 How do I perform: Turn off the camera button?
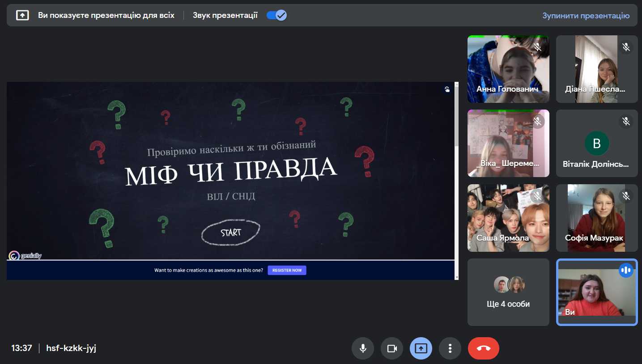click(392, 348)
